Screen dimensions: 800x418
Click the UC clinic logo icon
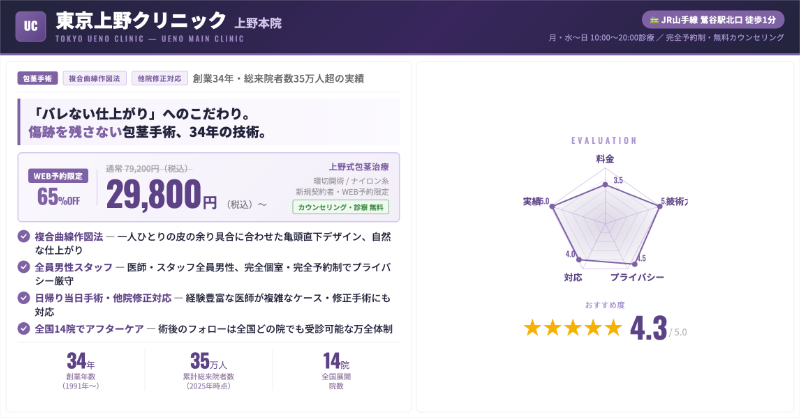pyautogui.click(x=31, y=26)
